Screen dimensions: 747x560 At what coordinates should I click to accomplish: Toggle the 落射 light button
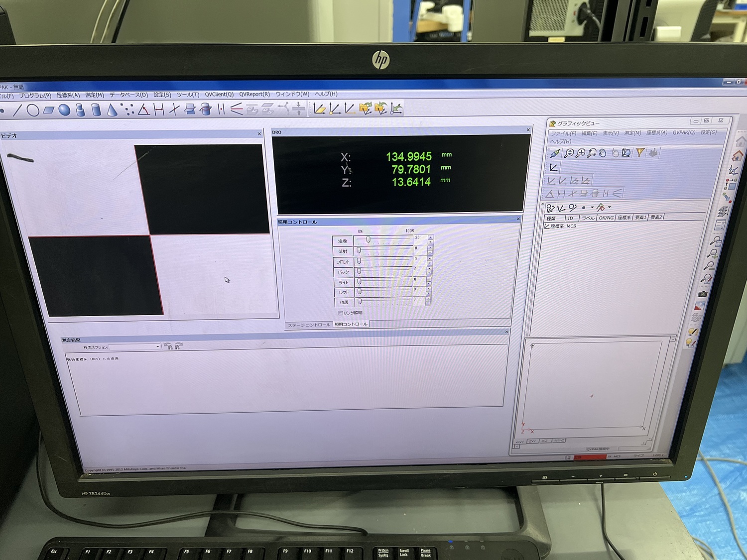(343, 251)
